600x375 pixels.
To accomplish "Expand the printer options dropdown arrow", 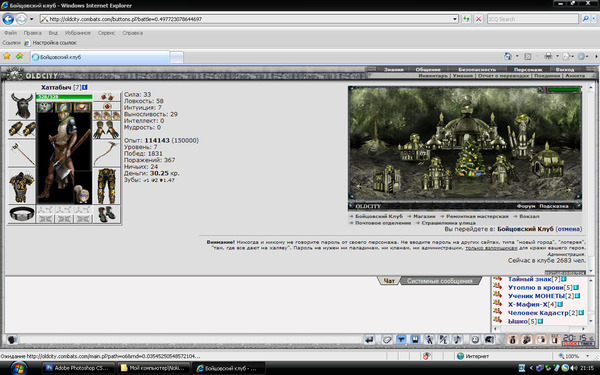I will coord(557,56).
